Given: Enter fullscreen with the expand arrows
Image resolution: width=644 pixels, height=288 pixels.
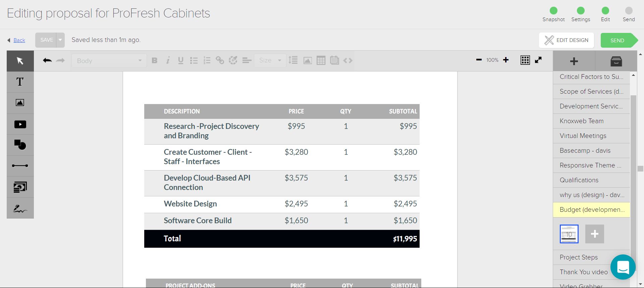Looking at the screenshot, I should point(538,60).
